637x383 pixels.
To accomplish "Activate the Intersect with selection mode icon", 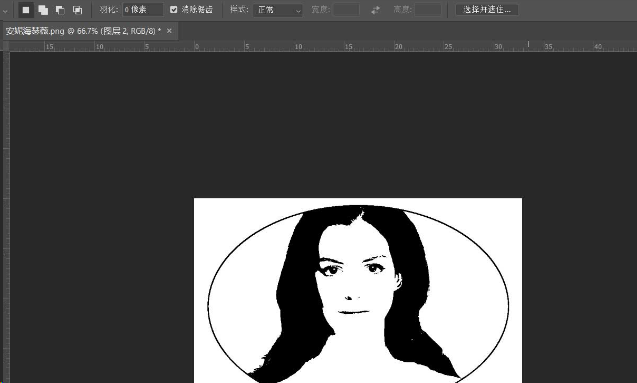I will click(x=77, y=10).
